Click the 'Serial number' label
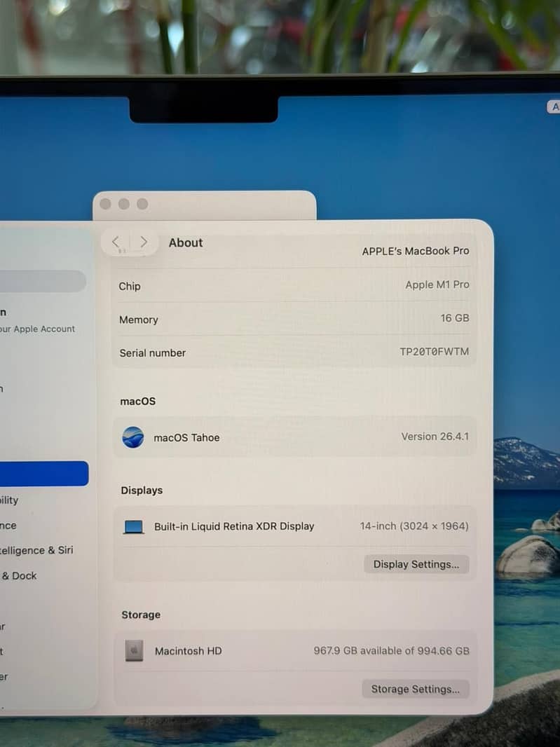This screenshot has height=747, width=560. (153, 353)
